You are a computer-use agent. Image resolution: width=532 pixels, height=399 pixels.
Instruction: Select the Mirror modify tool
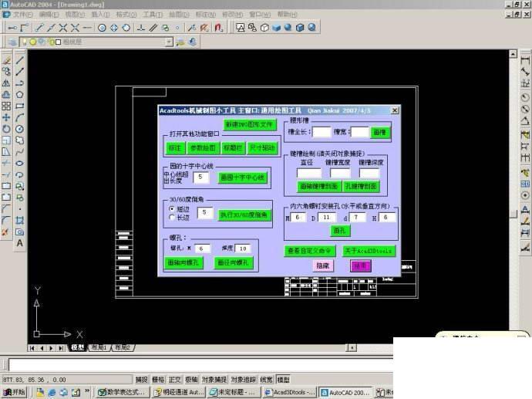pyautogui.click(x=6, y=83)
